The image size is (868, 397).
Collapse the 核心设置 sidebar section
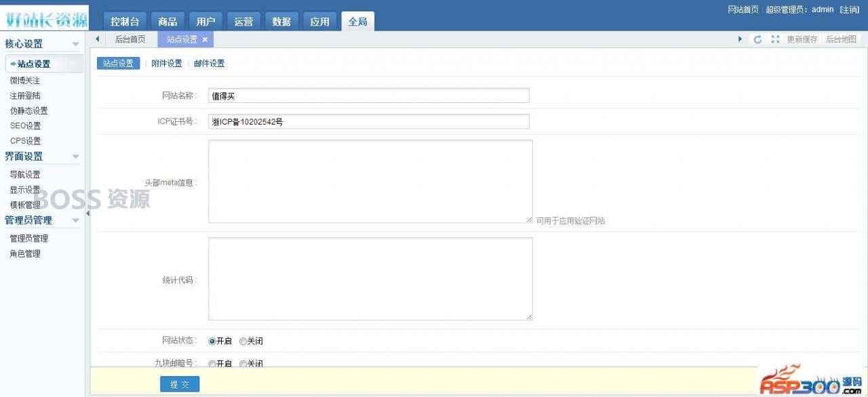[x=75, y=44]
